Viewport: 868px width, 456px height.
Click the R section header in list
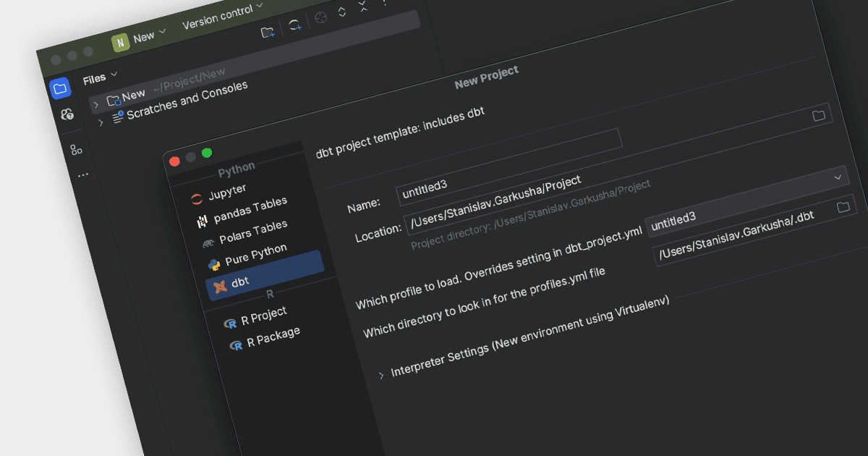click(271, 294)
